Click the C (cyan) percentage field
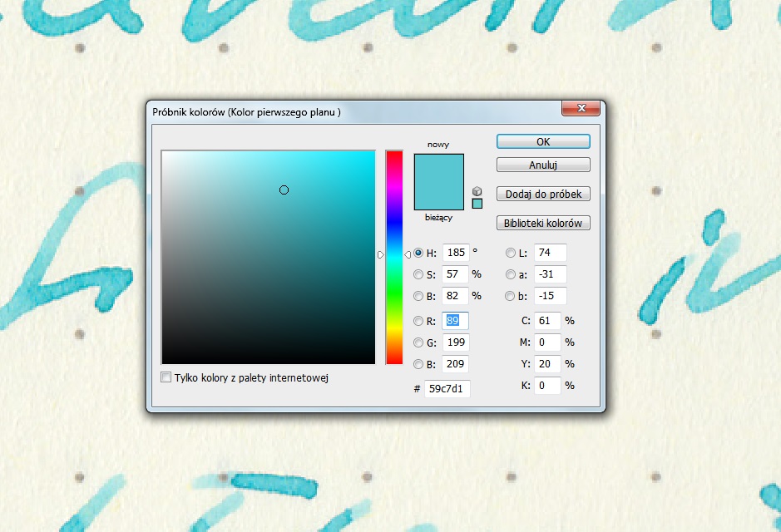Image resolution: width=781 pixels, height=532 pixels. (x=546, y=321)
